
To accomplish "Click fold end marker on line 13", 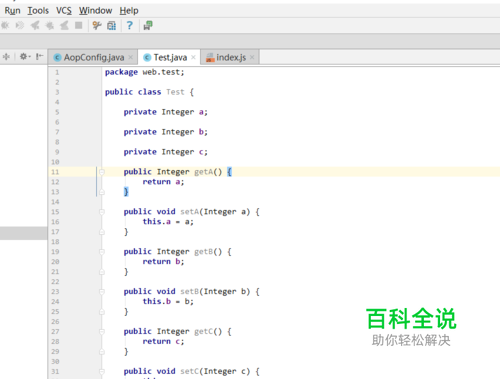I will click(x=102, y=192).
